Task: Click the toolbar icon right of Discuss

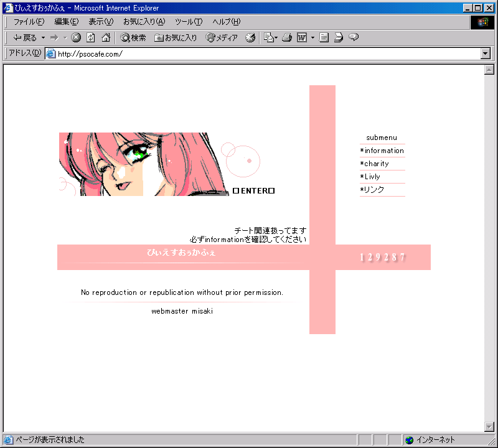Action: pos(339,37)
